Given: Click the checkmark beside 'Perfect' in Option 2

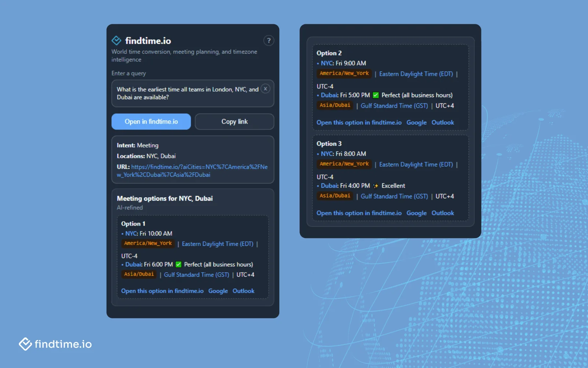Looking at the screenshot, I should pos(375,95).
